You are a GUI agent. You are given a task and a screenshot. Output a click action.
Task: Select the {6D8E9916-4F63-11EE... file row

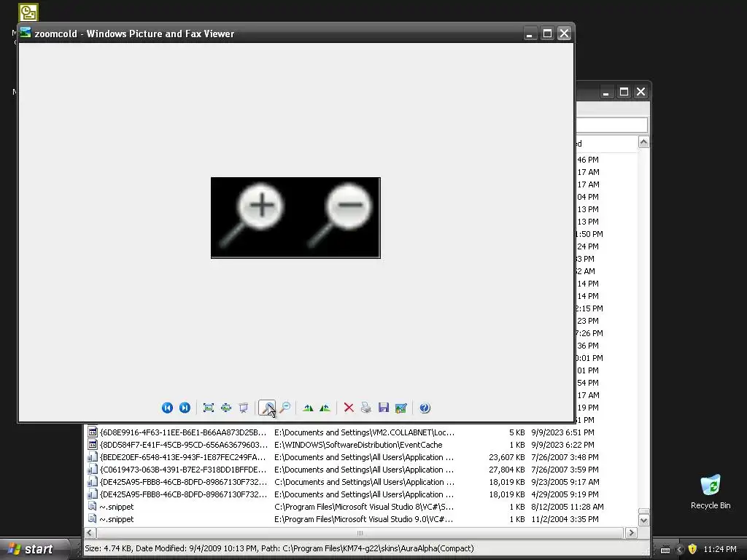coord(361,432)
